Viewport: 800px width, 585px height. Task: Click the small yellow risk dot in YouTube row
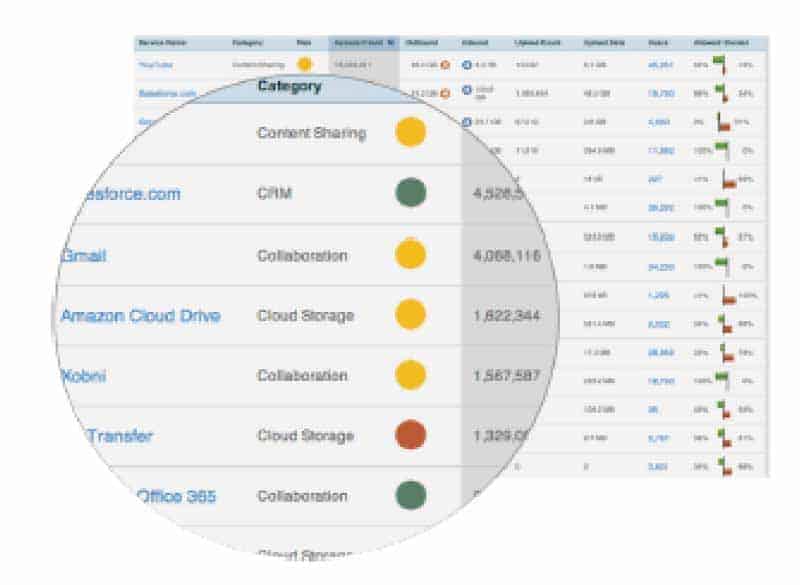305,64
